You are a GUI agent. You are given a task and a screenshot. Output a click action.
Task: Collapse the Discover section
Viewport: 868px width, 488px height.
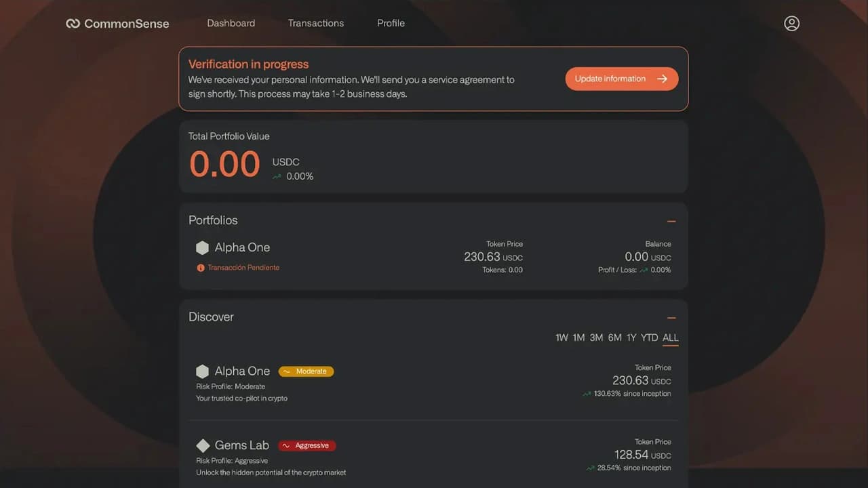[671, 318]
